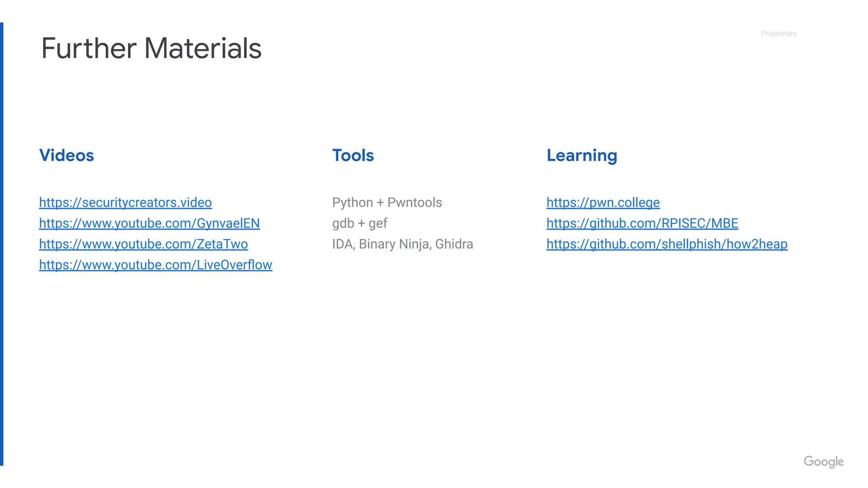Click the word Materials in the title
868x488 pixels.
(x=203, y=48)
